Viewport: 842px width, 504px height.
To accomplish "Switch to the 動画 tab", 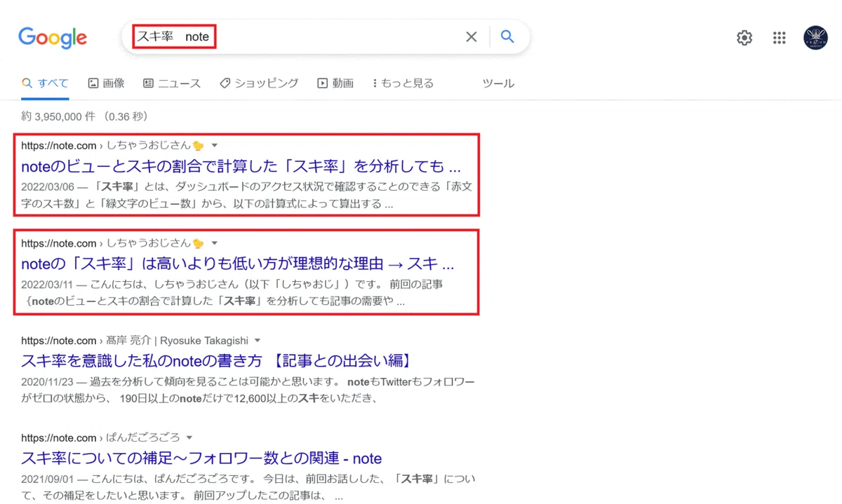I will (335, 83).
